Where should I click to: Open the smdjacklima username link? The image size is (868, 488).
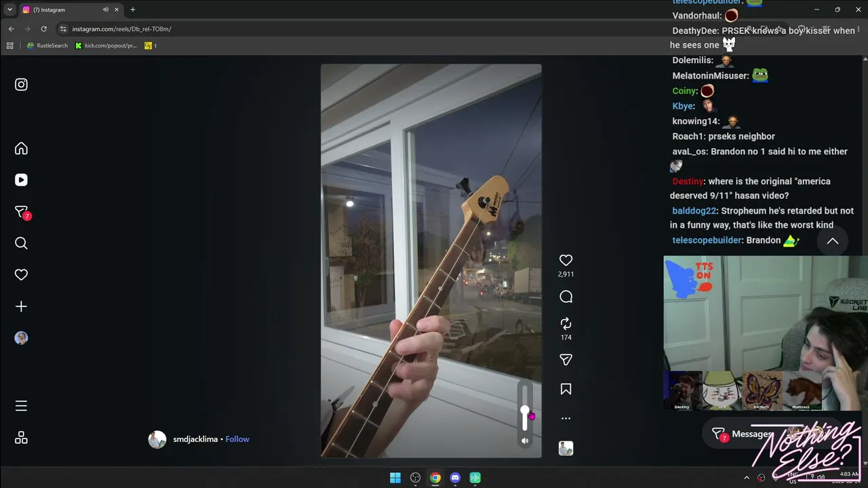coord(195,439)
